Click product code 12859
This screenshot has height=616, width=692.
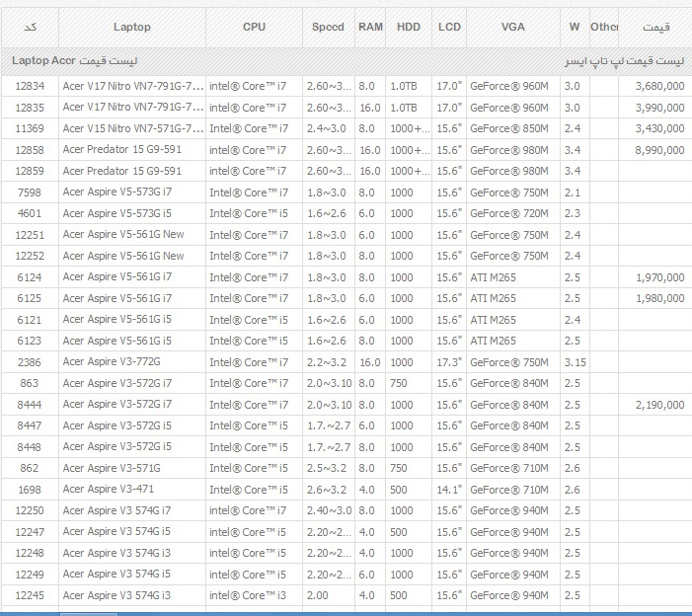pyautogui.click(x=30, y=171)
